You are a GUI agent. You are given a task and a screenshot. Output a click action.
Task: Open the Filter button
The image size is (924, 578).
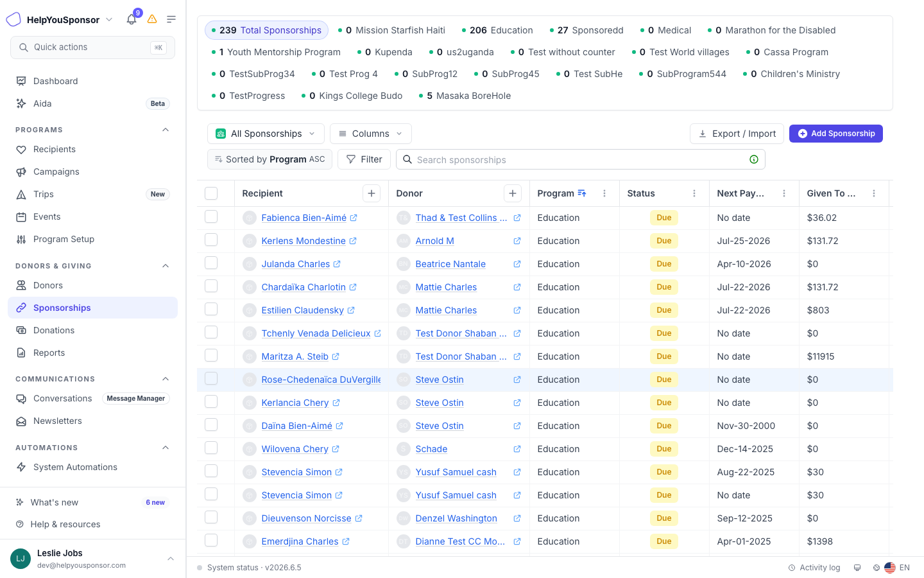pyautogui.click(x=364, y=159)
